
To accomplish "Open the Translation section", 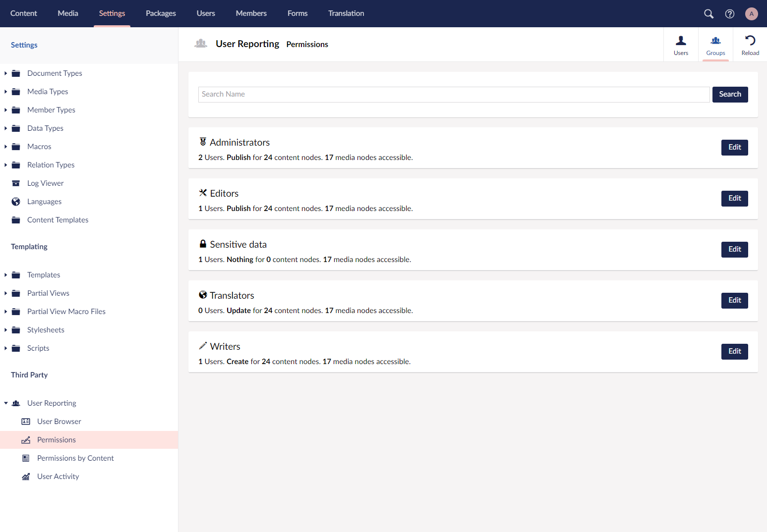I will point(346,13).
